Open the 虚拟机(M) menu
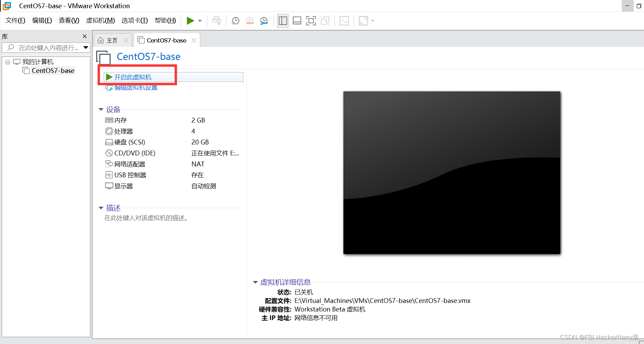 (x=100, y=21)
